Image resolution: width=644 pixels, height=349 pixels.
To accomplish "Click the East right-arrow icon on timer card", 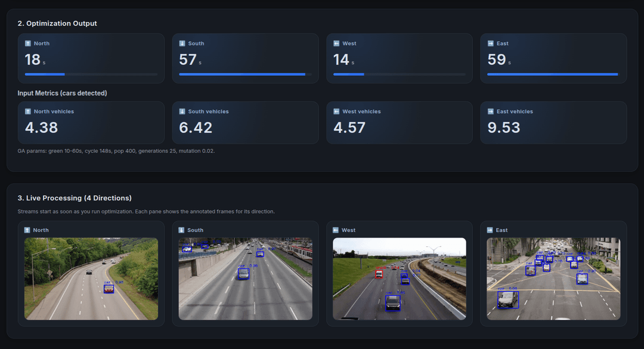I will pyautogui.click(x=490, y=43).
